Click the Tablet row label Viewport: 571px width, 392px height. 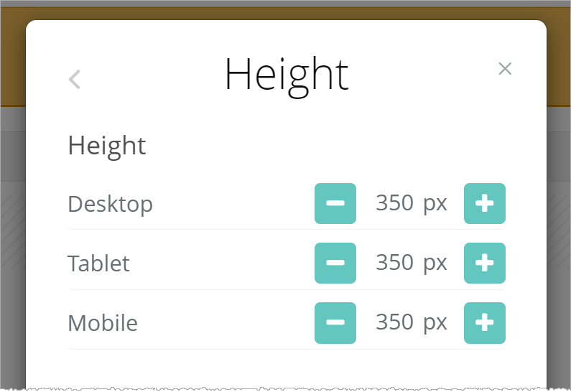(98, 264)
